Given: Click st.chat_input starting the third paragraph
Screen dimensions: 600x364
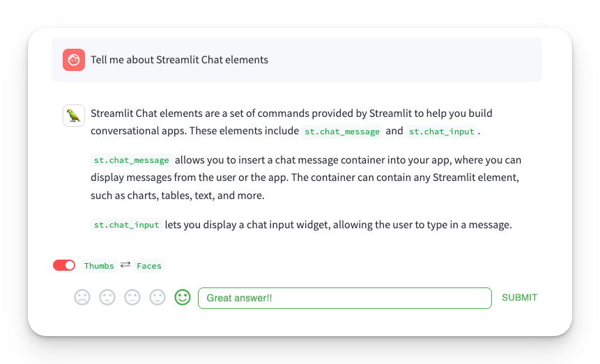Looking at the screenshot, I should point(126,225).
